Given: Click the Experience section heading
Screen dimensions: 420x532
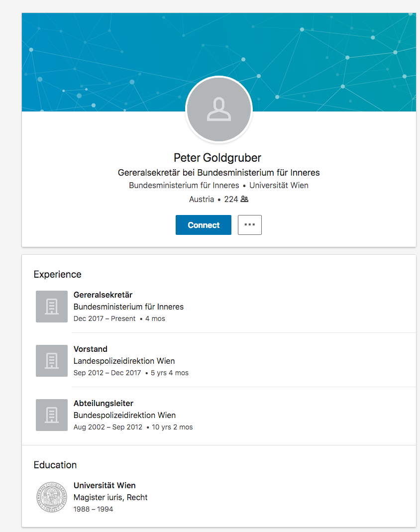Looking at the screenshot, I should pyautogui.click(x=57, y=274).
